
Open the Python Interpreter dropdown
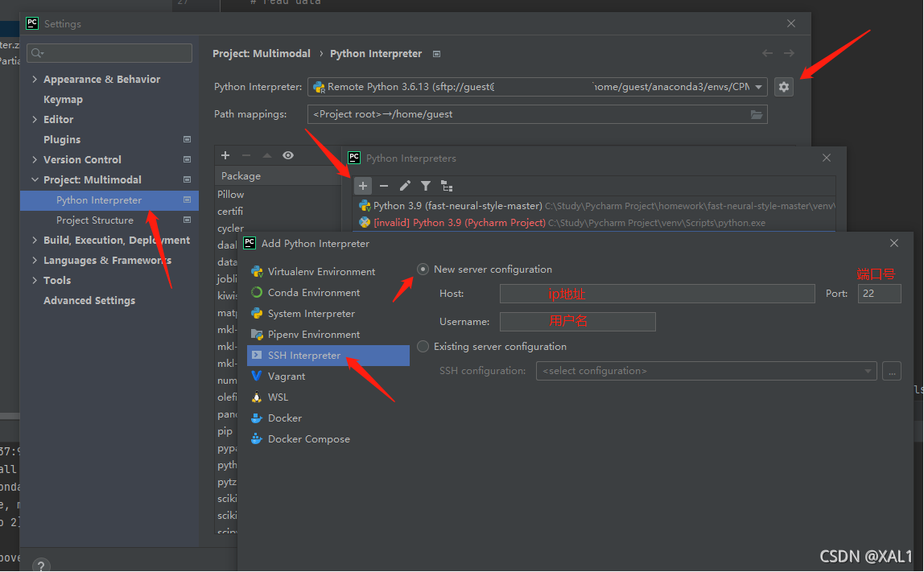[538, 87]
